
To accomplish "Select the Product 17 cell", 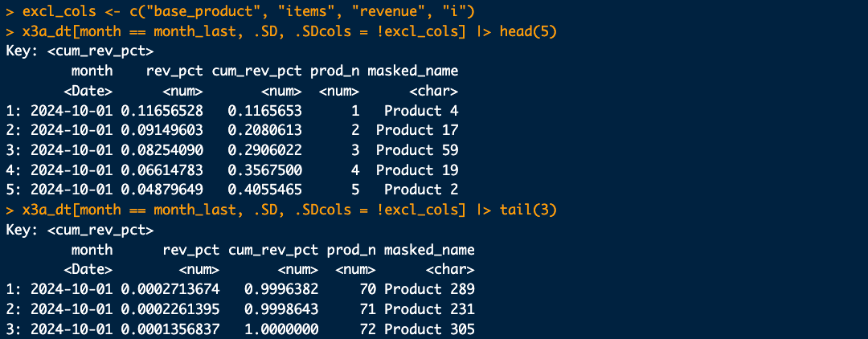I will point(417,131).
